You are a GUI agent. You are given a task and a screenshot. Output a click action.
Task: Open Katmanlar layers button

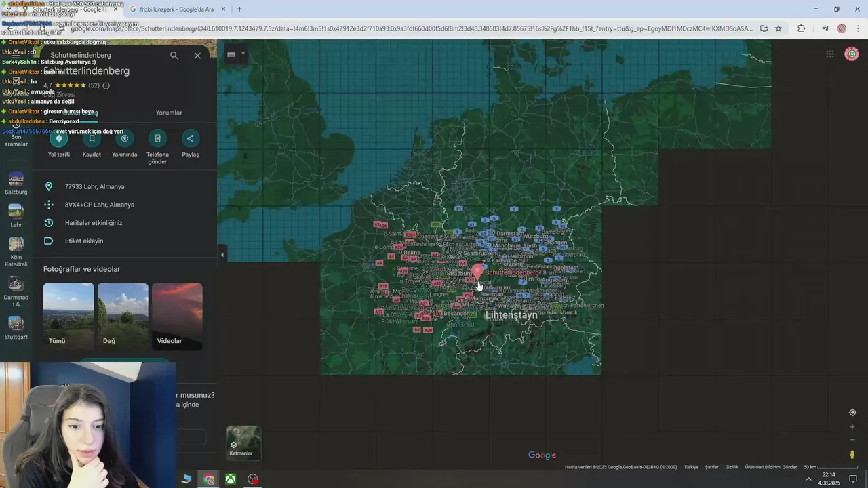coord(243,443)
